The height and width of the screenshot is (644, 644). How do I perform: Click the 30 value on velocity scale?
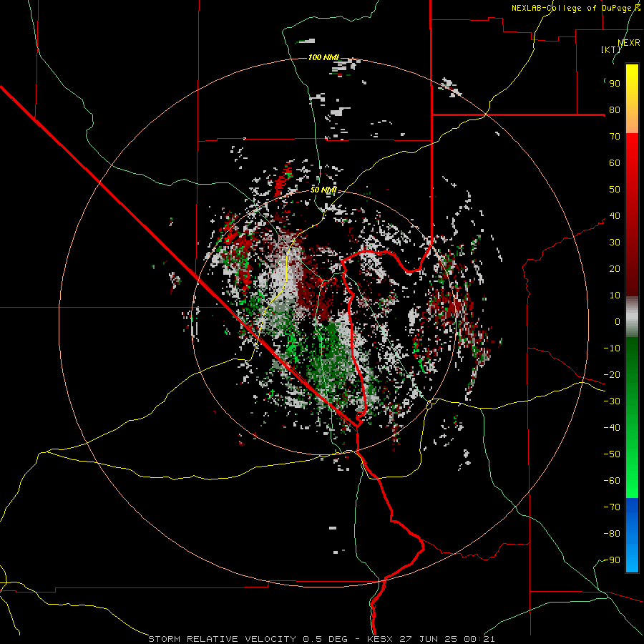(x=615, y=243)
